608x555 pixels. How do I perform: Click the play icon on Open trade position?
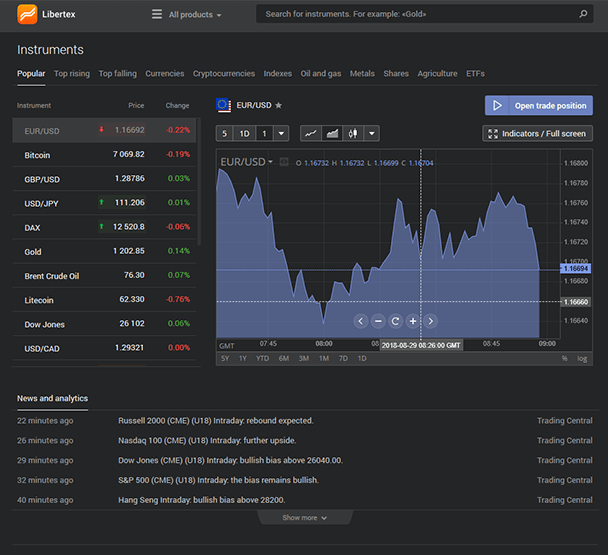point(497,105)
